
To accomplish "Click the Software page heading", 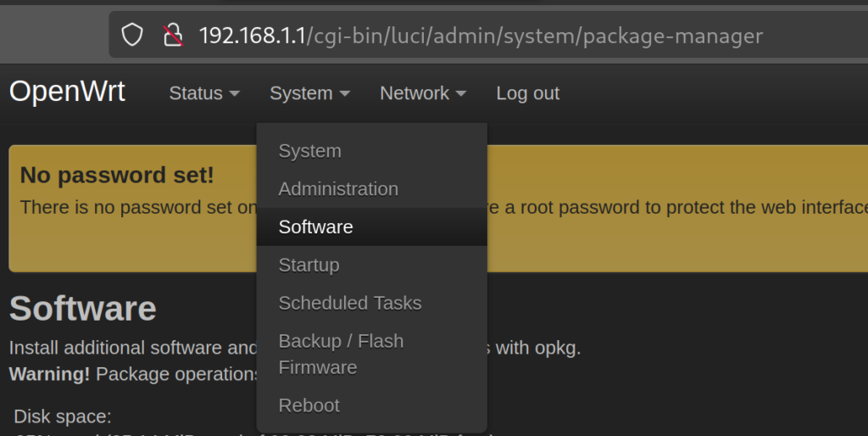I will [82, 309].
